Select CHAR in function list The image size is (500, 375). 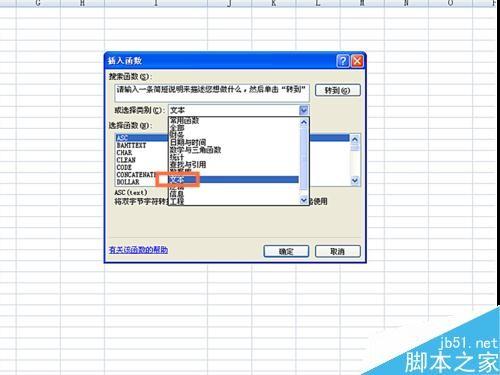tap(124, 153)
